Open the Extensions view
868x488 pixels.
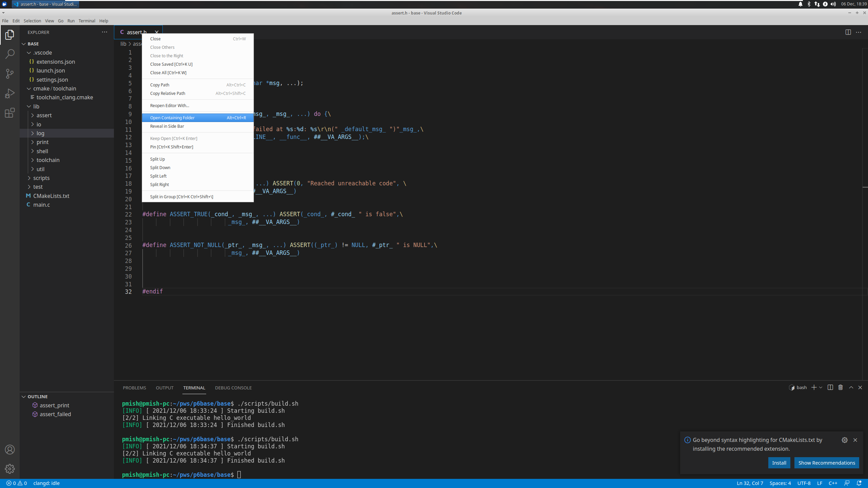[9, 113]
